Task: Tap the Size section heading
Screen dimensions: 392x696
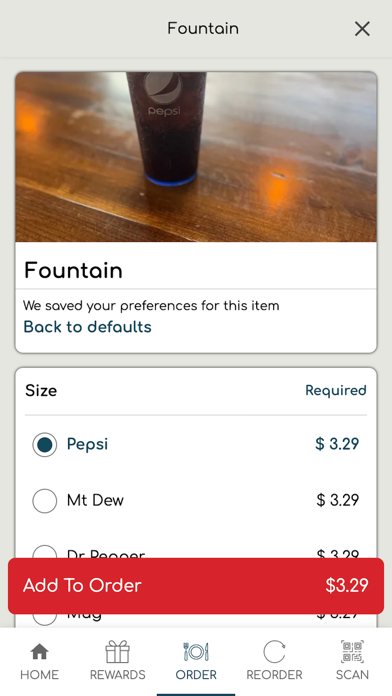Action: coord(41,391)
